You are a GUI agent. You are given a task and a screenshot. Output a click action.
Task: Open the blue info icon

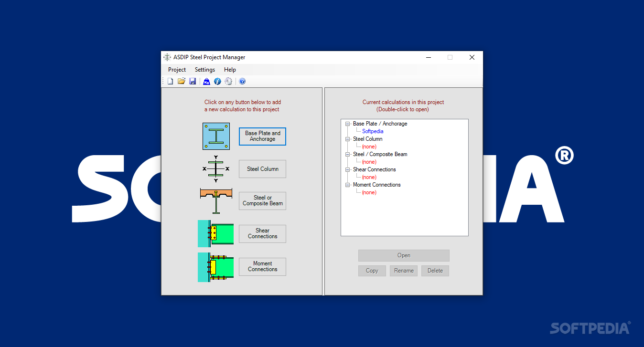(217, 82)
